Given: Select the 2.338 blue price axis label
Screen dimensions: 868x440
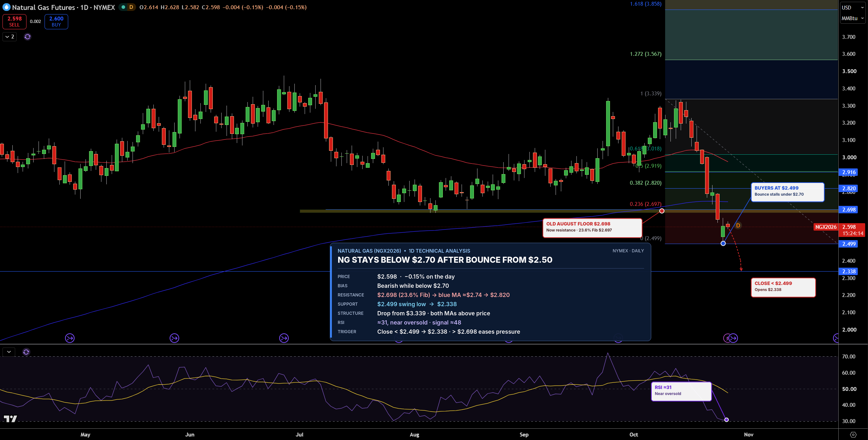Looking at the screenshot, I should point(848,271).
